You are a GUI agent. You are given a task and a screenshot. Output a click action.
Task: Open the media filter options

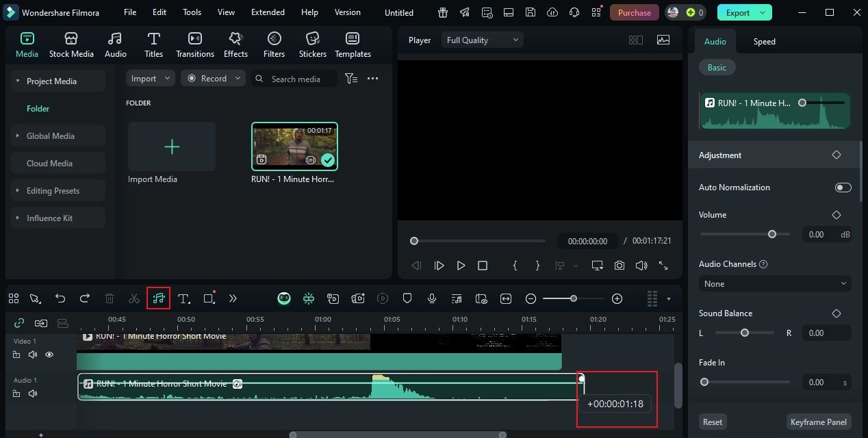click(351, 79)
